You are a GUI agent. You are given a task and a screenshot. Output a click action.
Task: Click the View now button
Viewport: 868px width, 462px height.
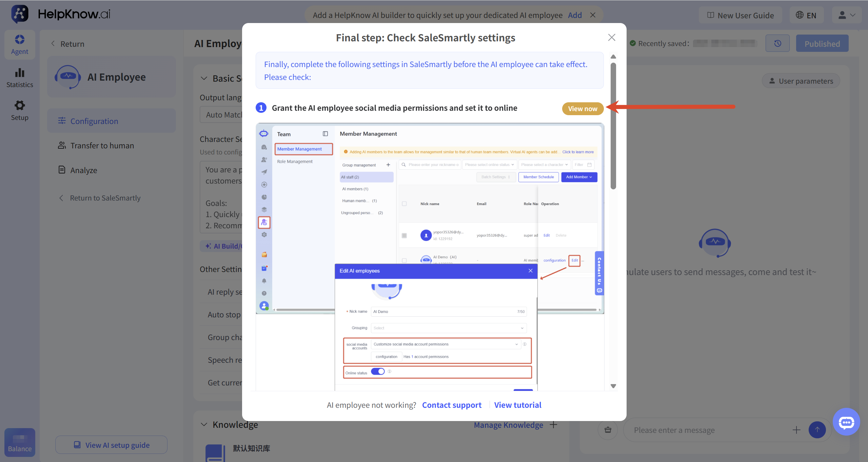[583, 109]
